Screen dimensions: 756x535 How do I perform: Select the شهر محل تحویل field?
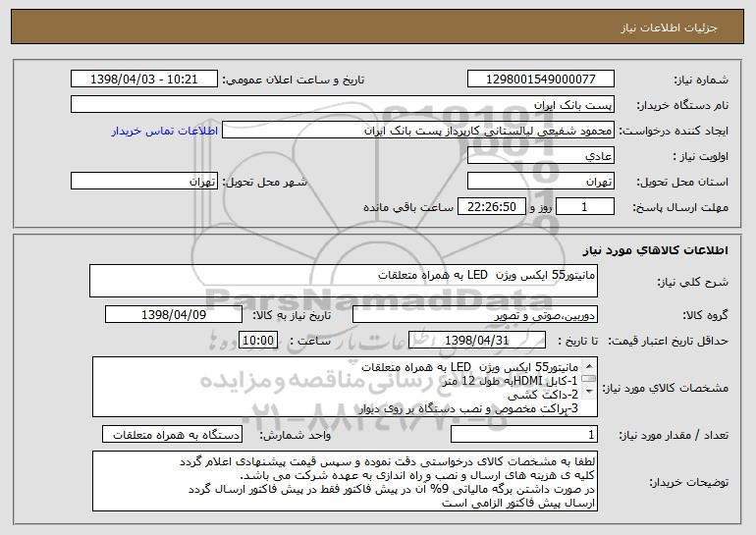coord(145,182)
